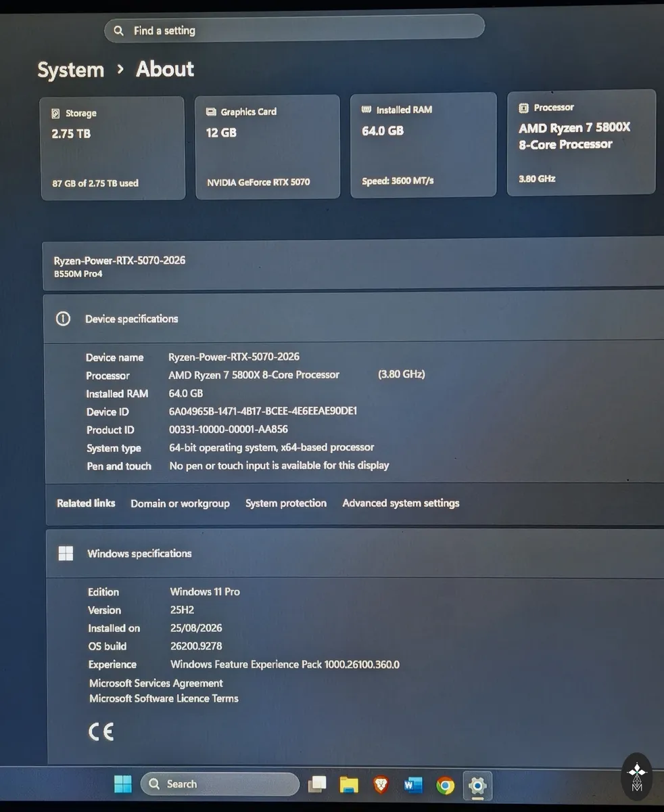Click the Processor chip icon

(523, 108)
